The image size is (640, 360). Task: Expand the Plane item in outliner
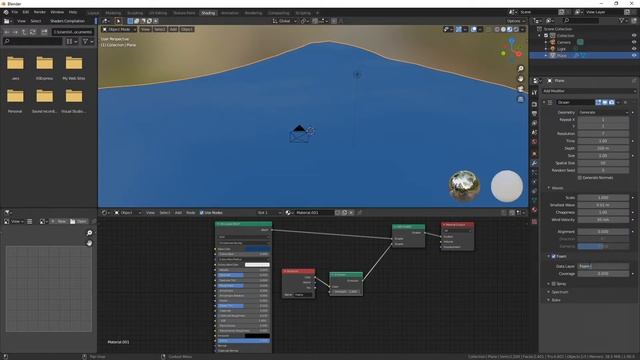546,55
